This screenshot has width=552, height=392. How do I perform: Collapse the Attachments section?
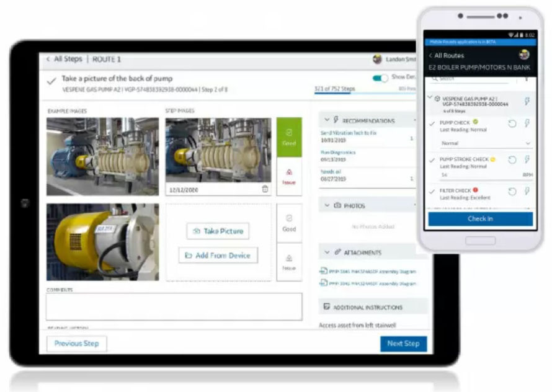coord(327,252)
